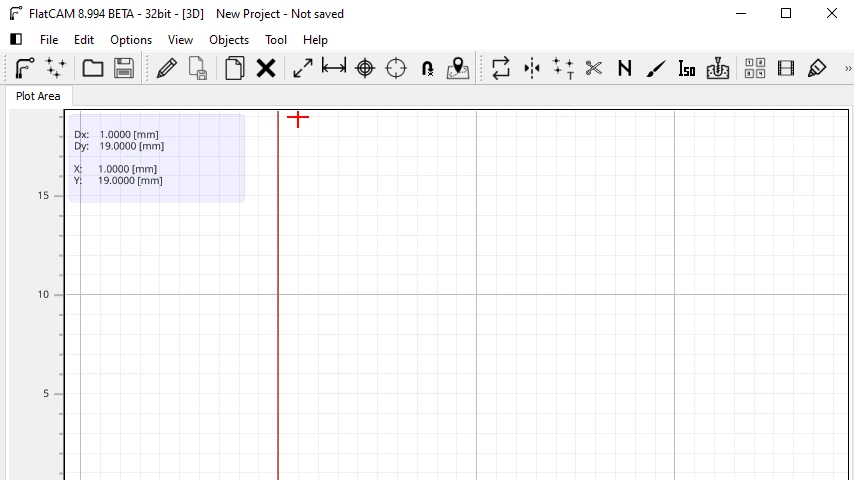The image size is (854, 480).
Task: Click the Save Object and close Editor icon
Action: [x=198, y=68]
